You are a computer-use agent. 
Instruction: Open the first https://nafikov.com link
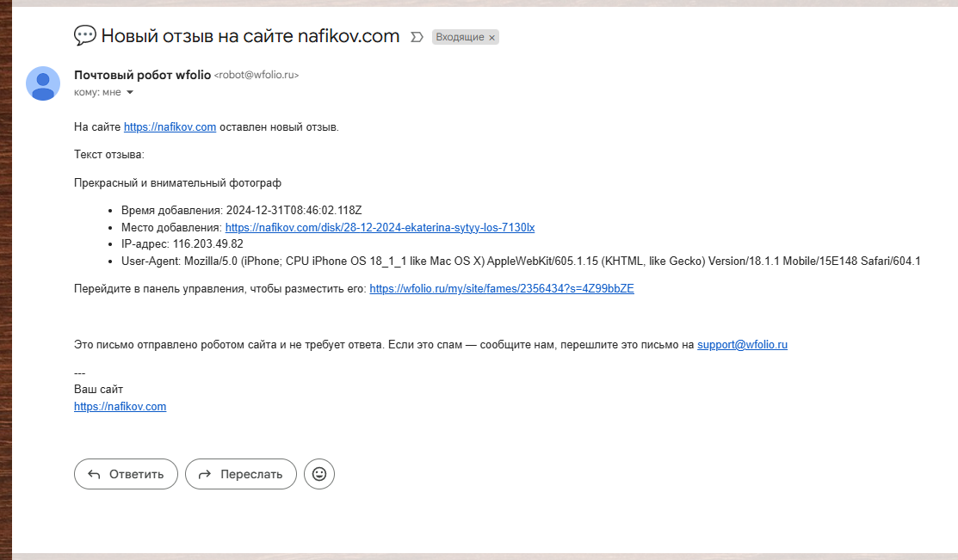click(170, 127)
